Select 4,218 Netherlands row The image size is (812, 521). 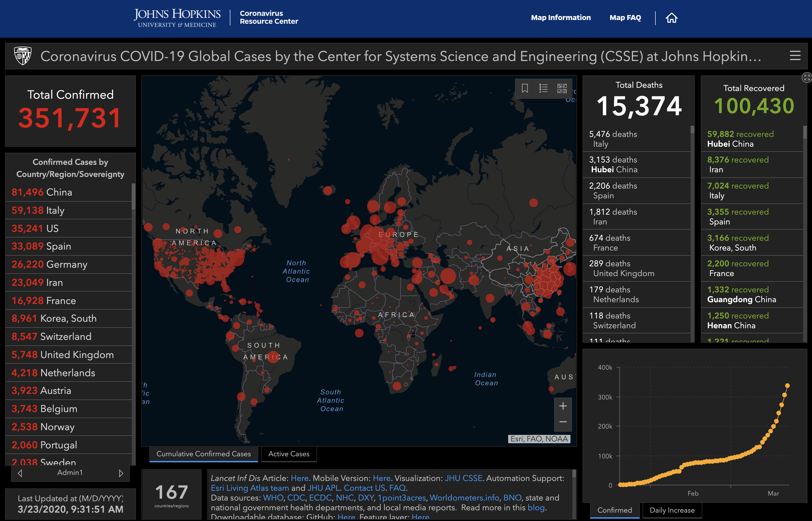(68, 373)
